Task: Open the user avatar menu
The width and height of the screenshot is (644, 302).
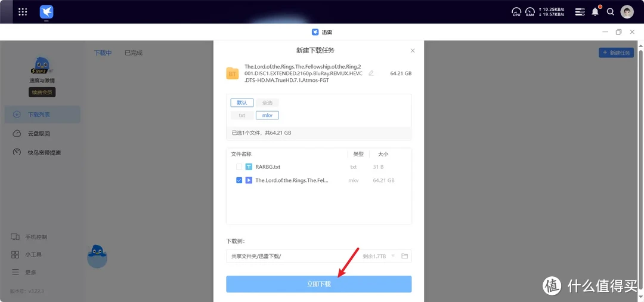Action: [x=627, y=12]
